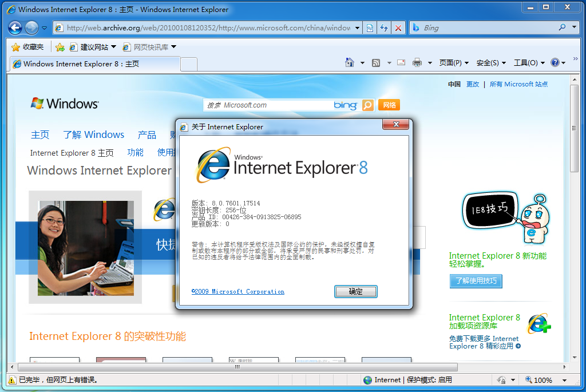This screenshot has height=392, width=586.
Task: Click the Compatibility View icon in address bar
Action: pyautogui.click(x=370, y=27)
